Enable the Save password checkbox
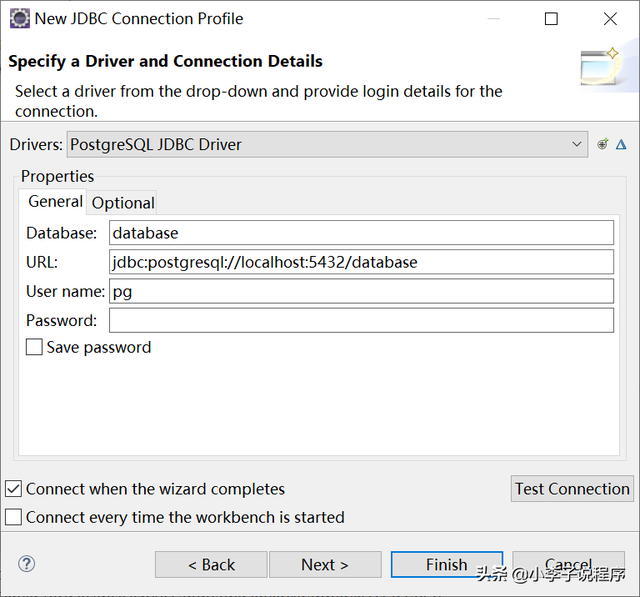 click(34, 347)
